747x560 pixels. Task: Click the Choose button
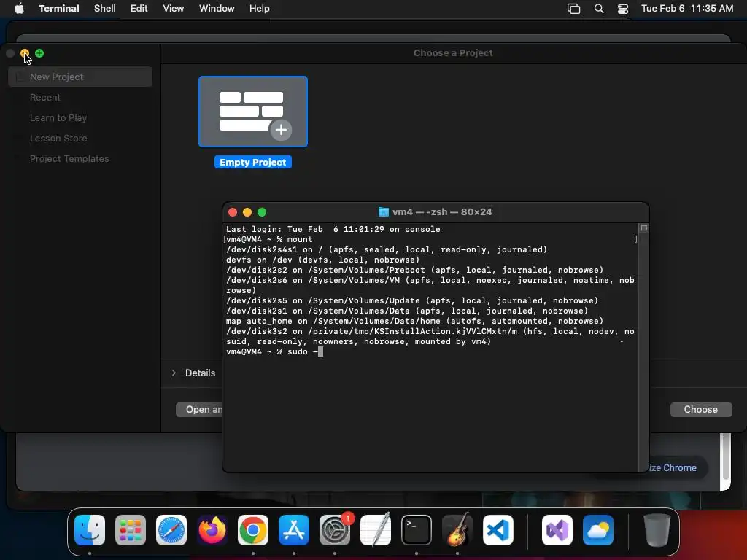pos(701,410)
